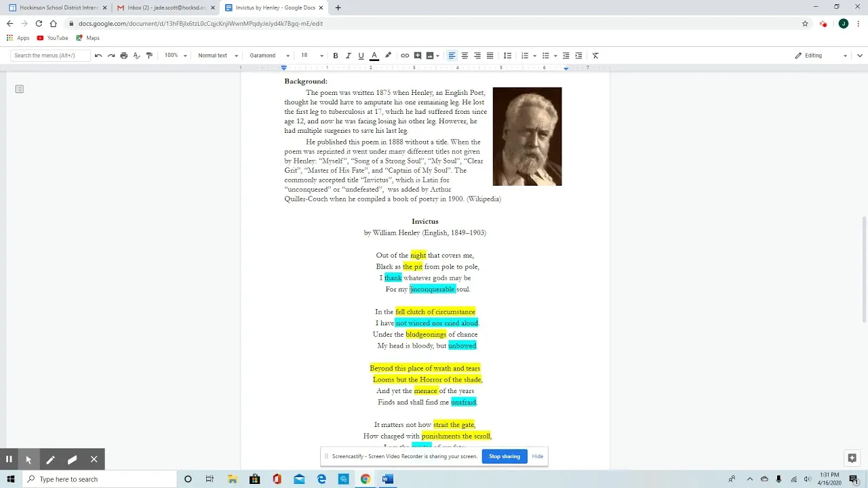Expand the Garamond font dropdown
The image size is (868, 488).
pyautogui.click(x=269, y=56)
